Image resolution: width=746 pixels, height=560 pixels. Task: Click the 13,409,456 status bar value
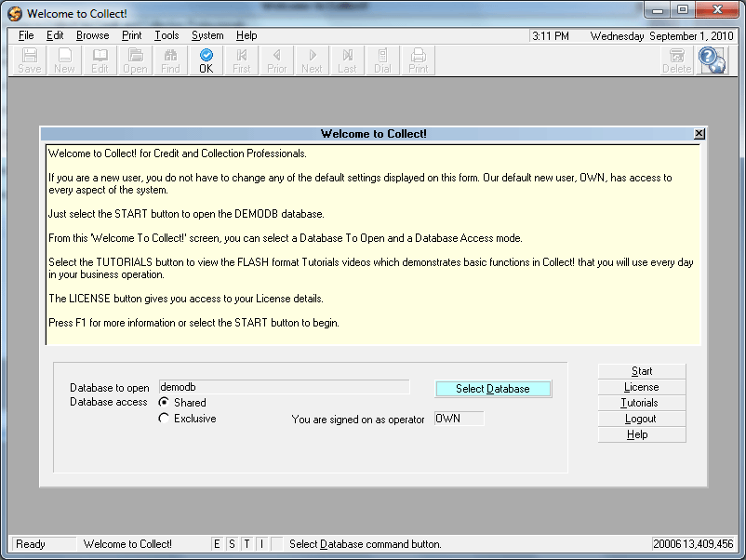709,544
